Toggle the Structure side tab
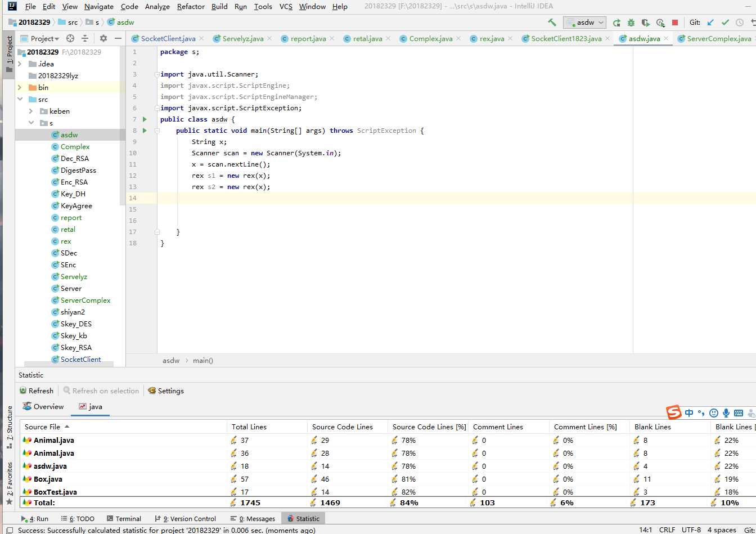Image resolution: width=756 pixels, height=534 pixels. (x=9, y=427)
